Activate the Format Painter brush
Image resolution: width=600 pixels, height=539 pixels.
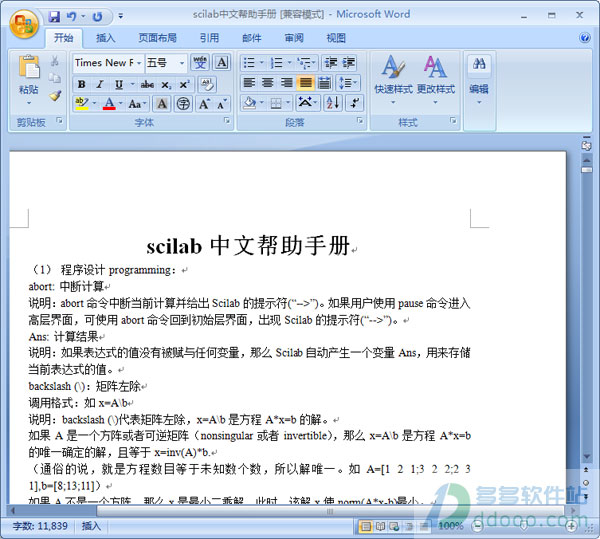55,96
